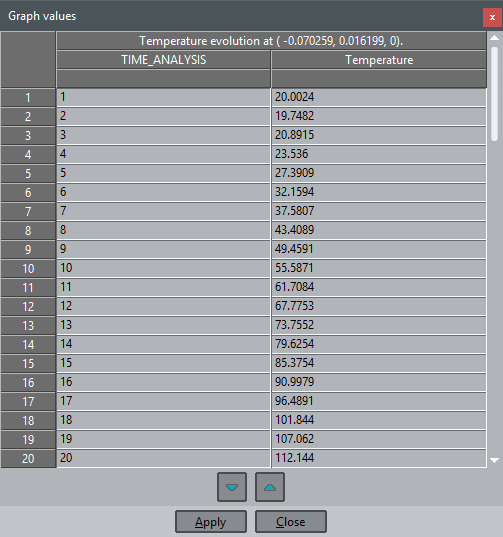Screen dimensions: 503x537
Task: Click TIME_ANALYSIS cell in row 12
Action: click(164, 306)
